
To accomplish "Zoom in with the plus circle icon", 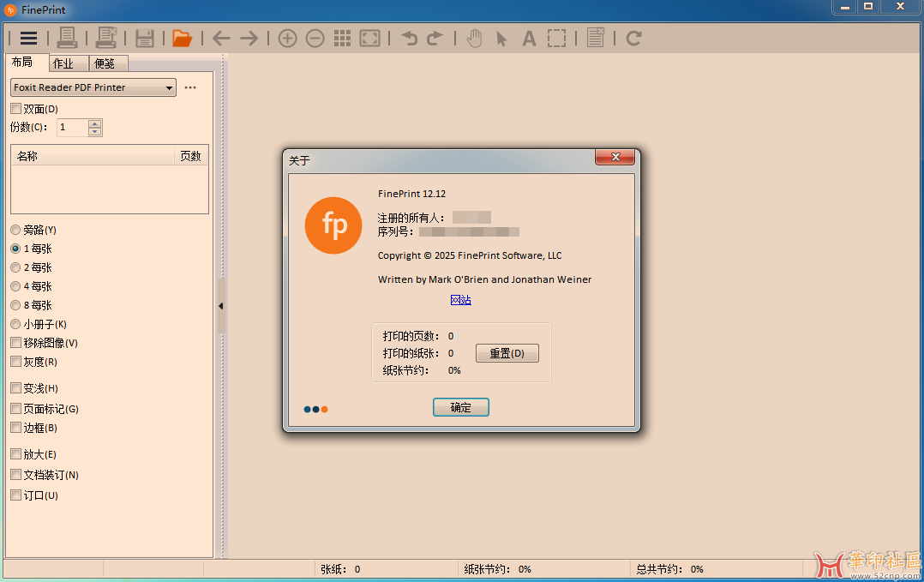I will 288,39.
